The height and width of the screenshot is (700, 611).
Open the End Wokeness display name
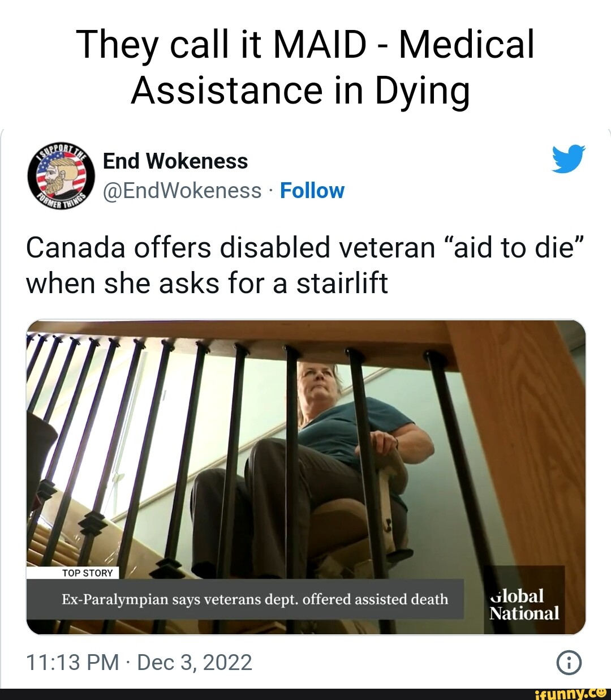tap(175, 161)
